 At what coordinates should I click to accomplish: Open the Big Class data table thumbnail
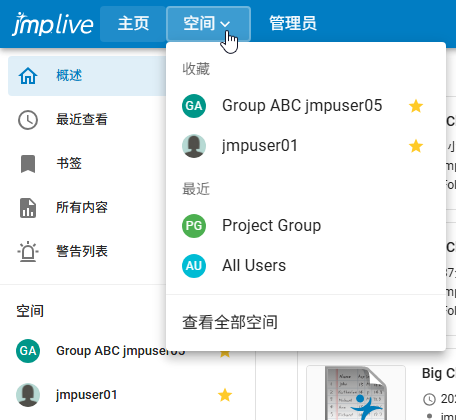click(356, 393)
